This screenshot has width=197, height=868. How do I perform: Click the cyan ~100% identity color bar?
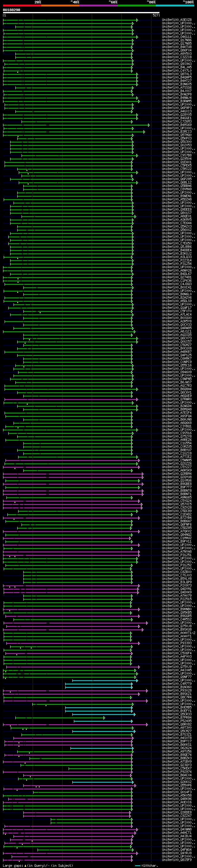(x=175, y=6)
